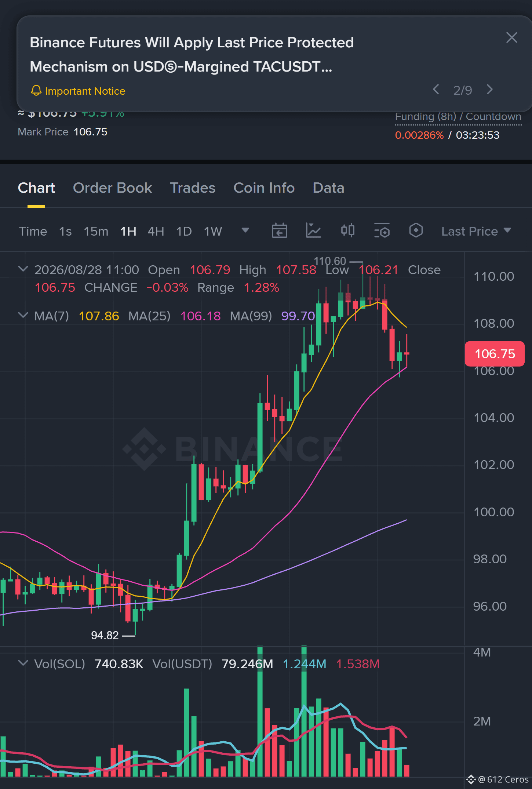The height and width of the screenshot is (789, 532).
Task: Click the MA(25) indicator label
Action: (x=149, y=316)
